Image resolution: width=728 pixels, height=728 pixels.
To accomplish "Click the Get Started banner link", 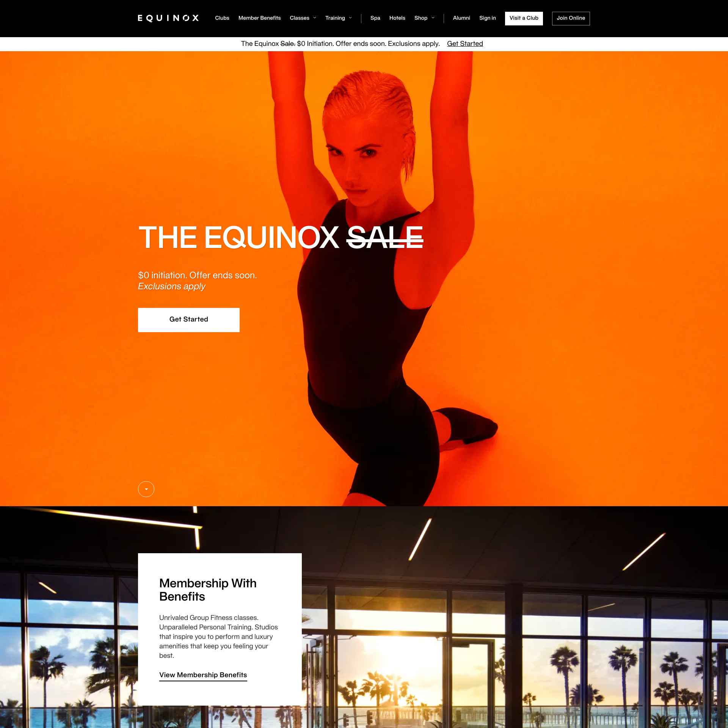I will [465, 43].
